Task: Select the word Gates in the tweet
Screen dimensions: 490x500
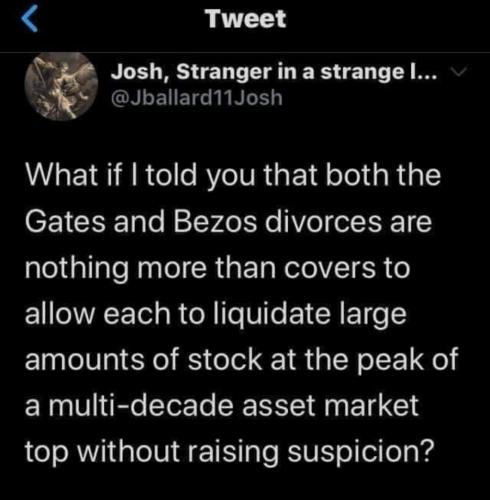Action: 65,222
